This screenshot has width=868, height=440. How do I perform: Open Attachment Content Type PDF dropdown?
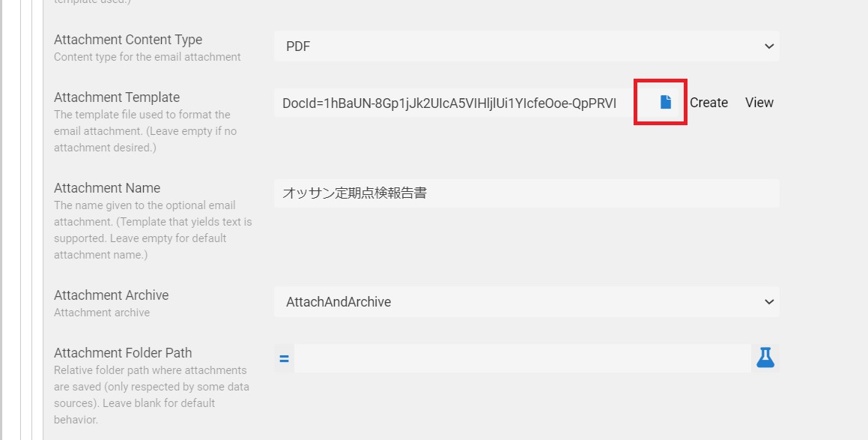[x=526, y=46]
